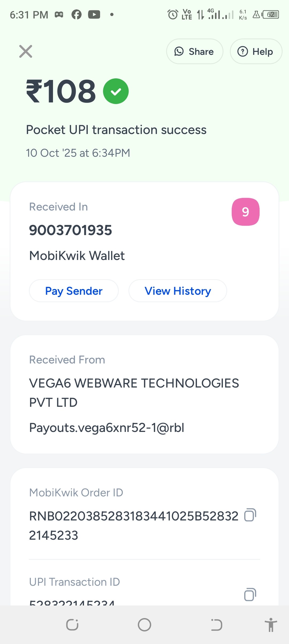289x644 pixels.
Task: Close the transaction details screen
Action: pyautogui.click(x=26, y=51)
